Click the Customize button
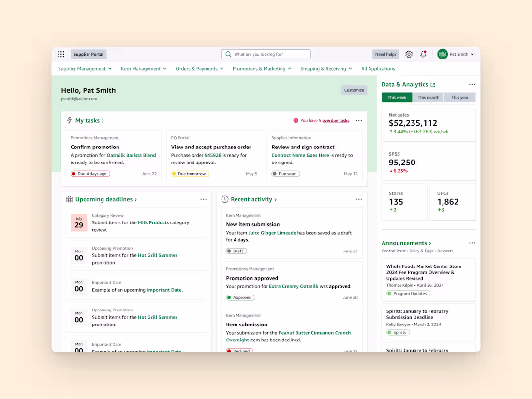This screenshot has width=532, height=399. pos(354,90)
